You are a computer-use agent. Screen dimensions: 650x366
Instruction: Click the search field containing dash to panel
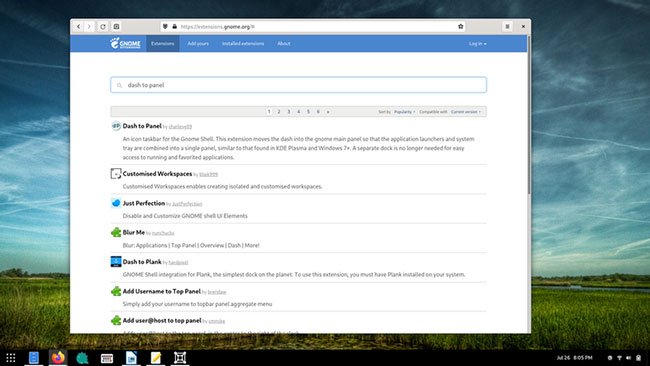coord(298,85)
